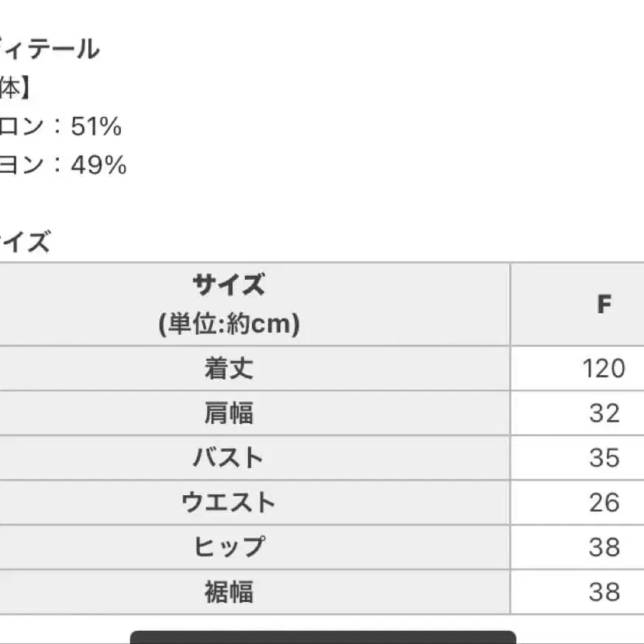The image size is (644, 644).
Task: Click the ヒップ value 38
Action: coord(604,547)
